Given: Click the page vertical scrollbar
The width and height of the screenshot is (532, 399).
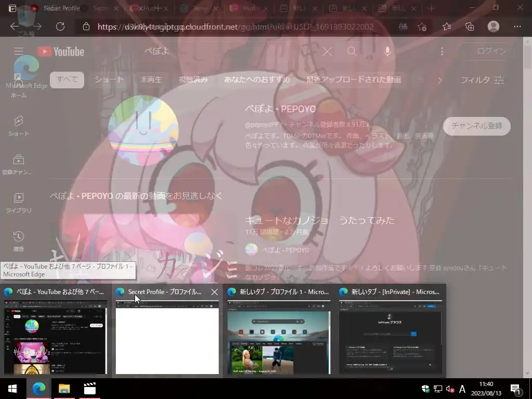Looking at the screenshot, I should (x=527, y=207).
